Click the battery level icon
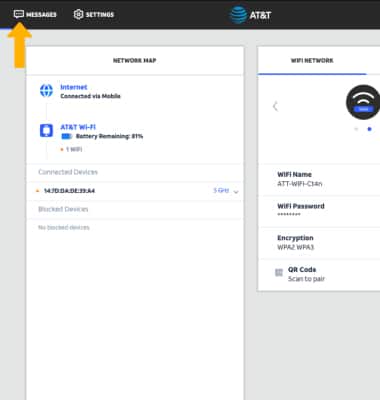Viewport: 380px width, 400px height. pos(67,136)
